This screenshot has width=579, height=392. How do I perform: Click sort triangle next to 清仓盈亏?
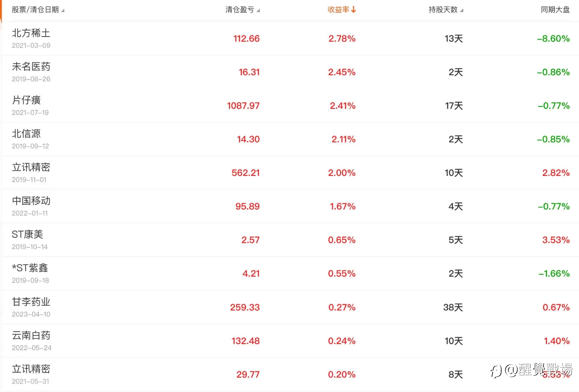258,11
